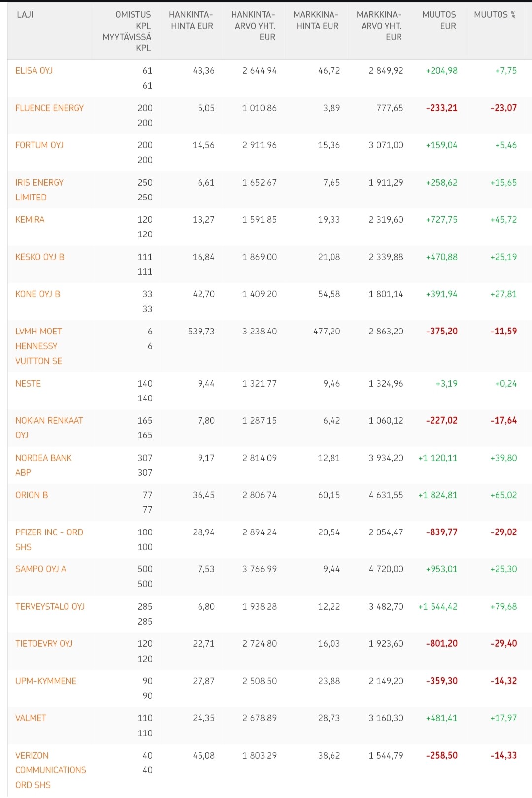Viewport: 532px width, 798px height.
Task: Open the ELISA OYJ stock link
Action: (x=34, y=71)
